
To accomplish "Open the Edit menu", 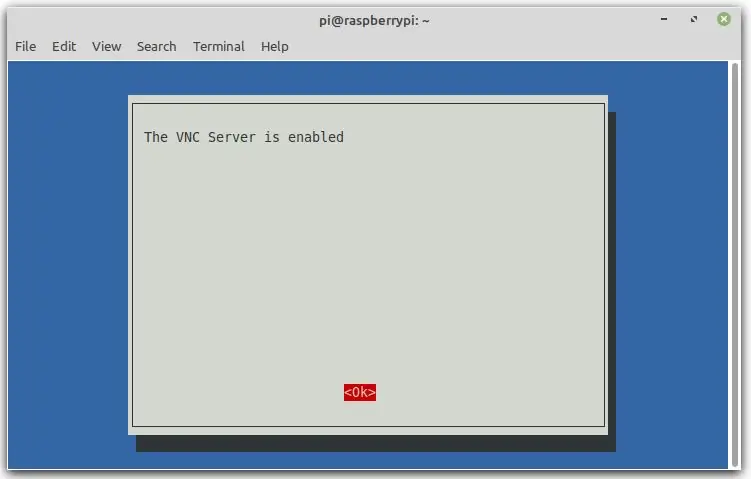I will [64, 46].
